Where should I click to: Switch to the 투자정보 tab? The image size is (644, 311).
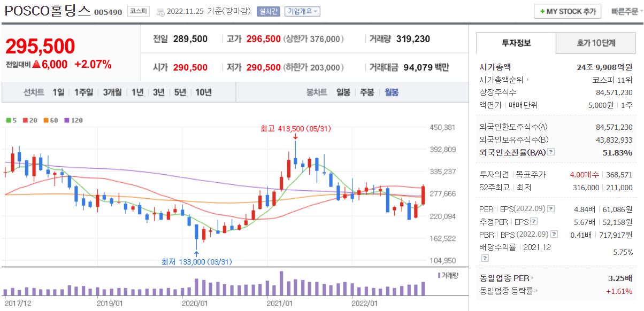pos(516,43)
